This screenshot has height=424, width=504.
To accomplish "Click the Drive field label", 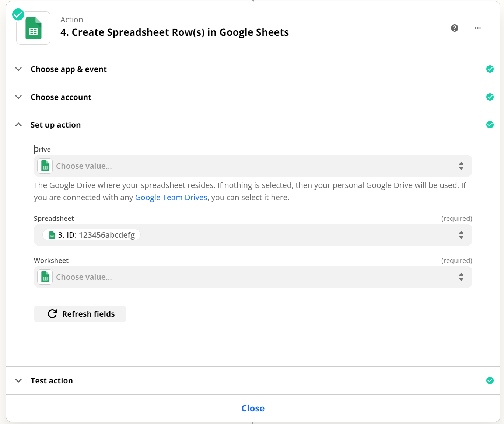I will click(42, 149).
